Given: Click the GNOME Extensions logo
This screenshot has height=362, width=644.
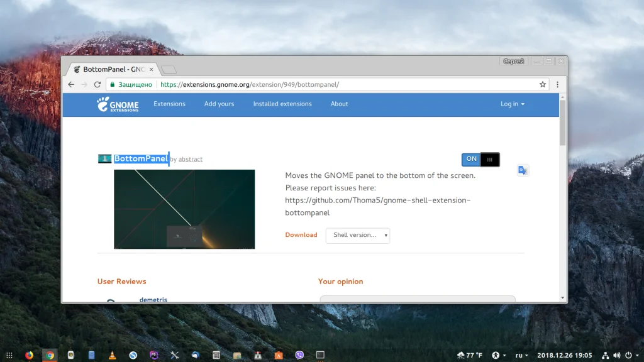Looking at the screenshot, I should click(x=118, y=104).
